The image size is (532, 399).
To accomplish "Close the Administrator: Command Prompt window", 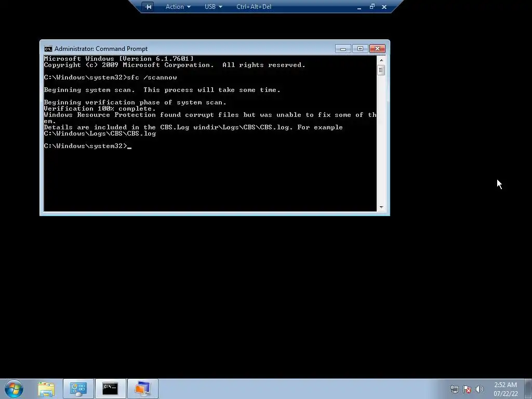I will [377, 49].
